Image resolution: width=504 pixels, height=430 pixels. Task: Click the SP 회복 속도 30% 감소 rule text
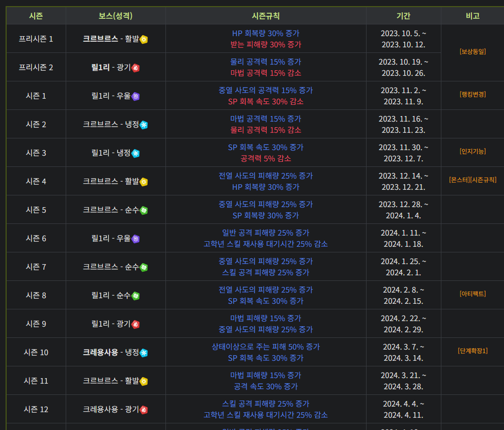[x=266, y=102]
